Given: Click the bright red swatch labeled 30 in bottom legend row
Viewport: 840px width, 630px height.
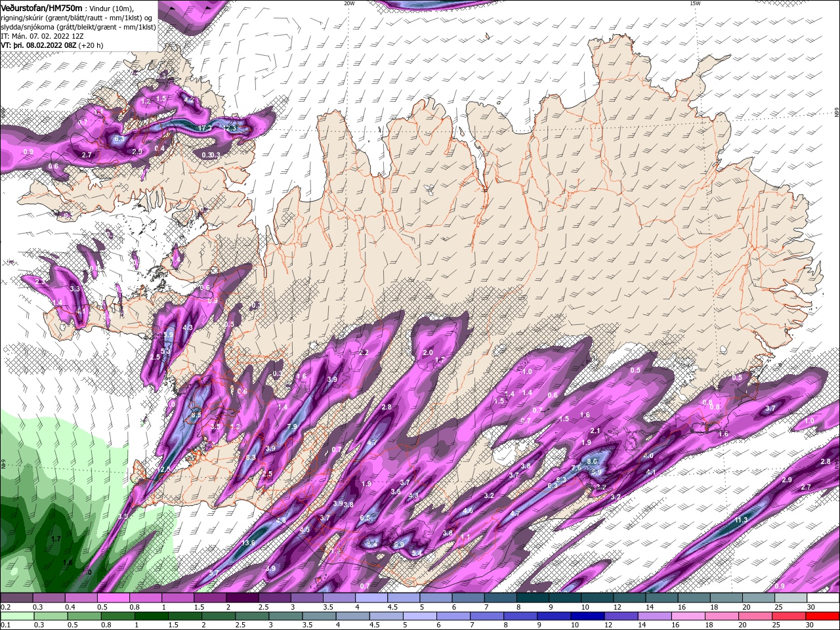Looking at the screenshot, I should point(823,616).
